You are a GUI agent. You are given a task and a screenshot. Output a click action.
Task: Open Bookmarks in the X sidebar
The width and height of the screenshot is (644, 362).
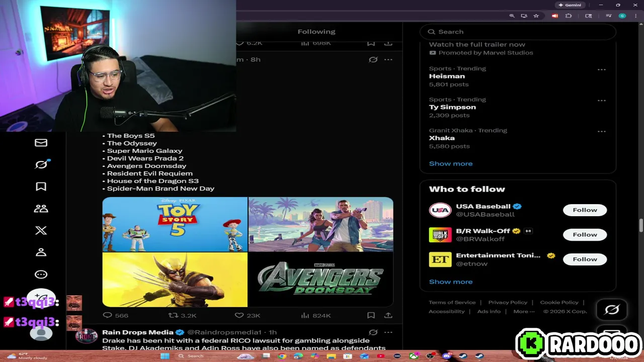(41, 187)
